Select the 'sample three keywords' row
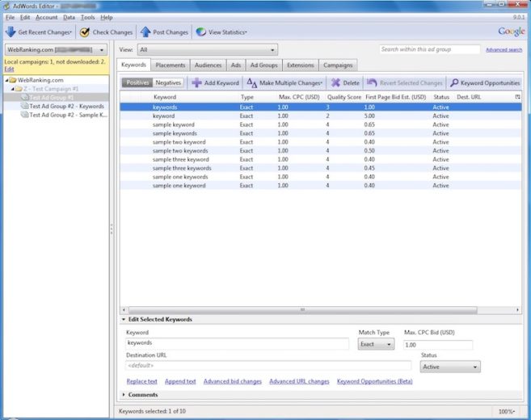531x420 pixels. [x=321, y=168]
